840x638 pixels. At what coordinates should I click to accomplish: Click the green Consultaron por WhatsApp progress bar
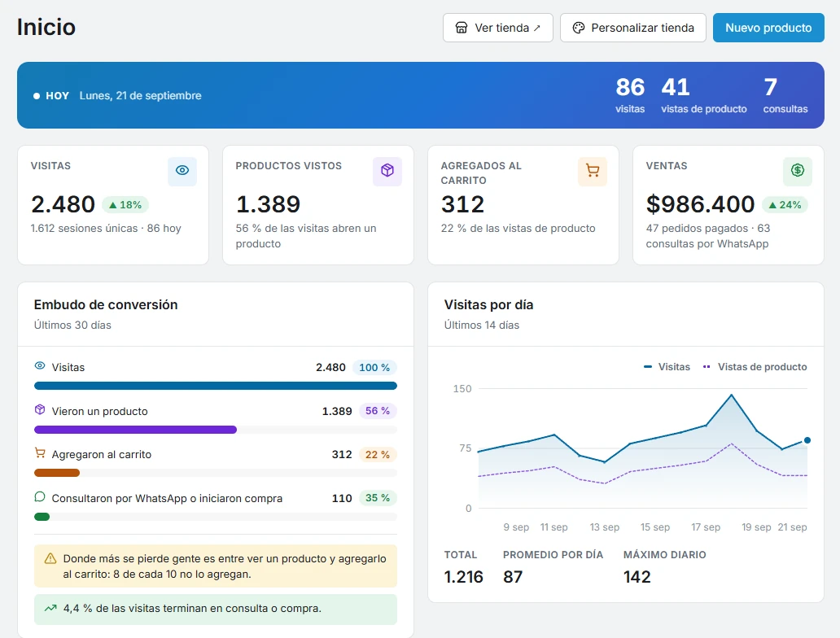(x=42, y=517)
